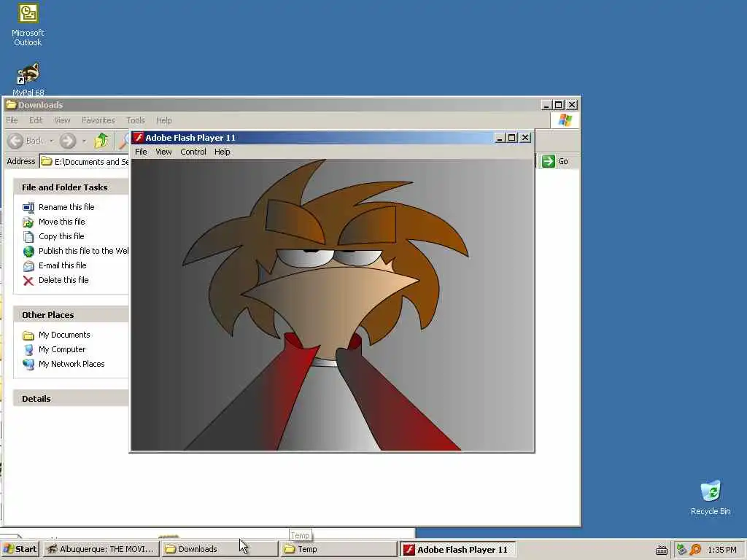
Task: Click the rename icon beside Rename this file
Action: point(28,207)
